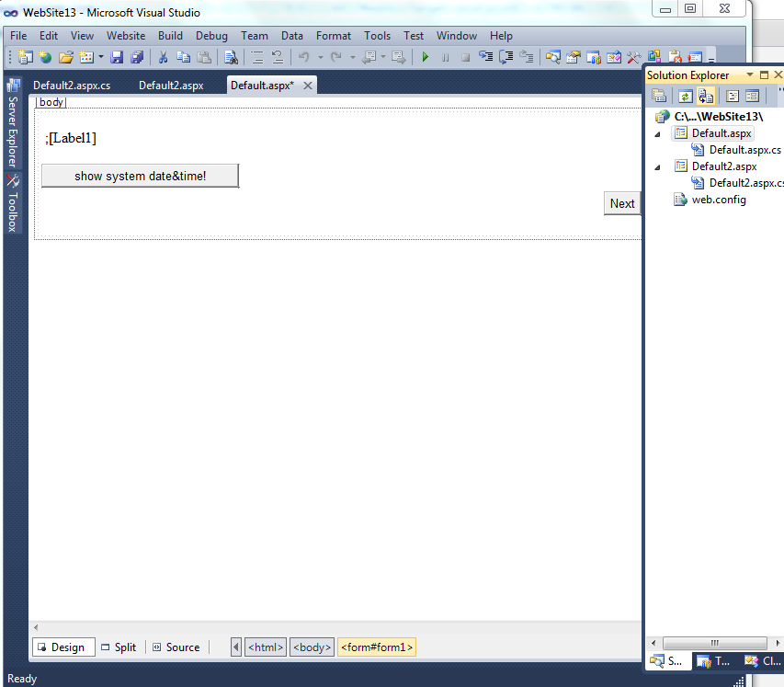Click the Next button on the form
Image resolution: width=784 pixels, height=687 pixels.
pos(622,203)
